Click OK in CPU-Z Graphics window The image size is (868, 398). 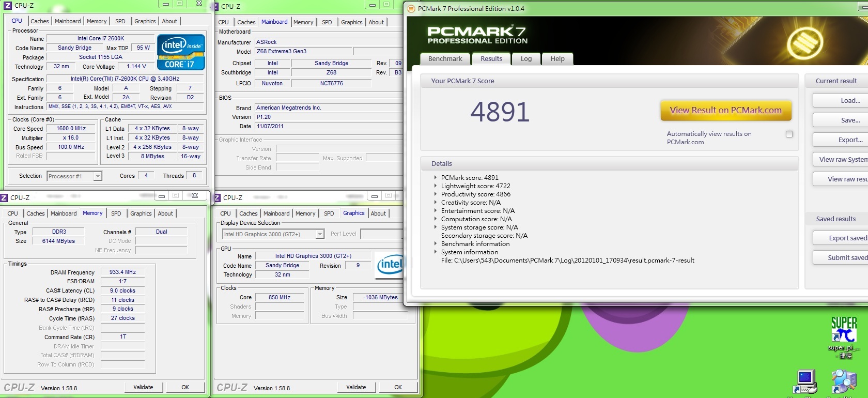pos(398,387)
